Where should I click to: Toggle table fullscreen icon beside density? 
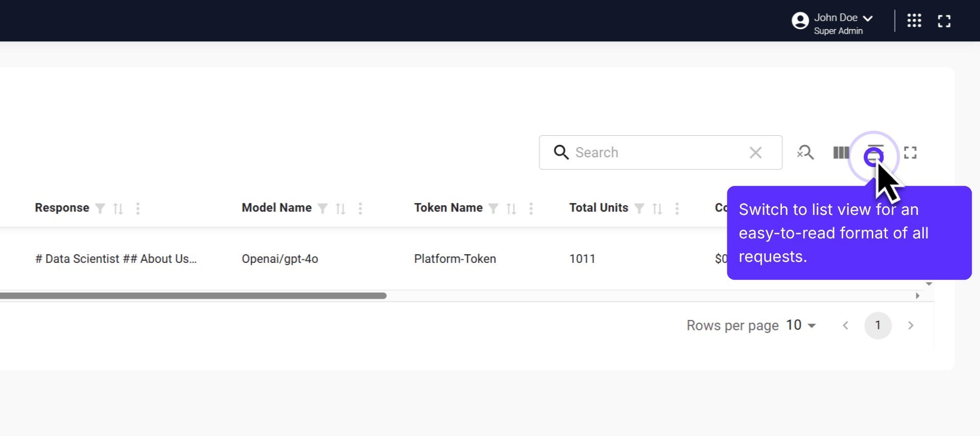click(x=910, y=153)
